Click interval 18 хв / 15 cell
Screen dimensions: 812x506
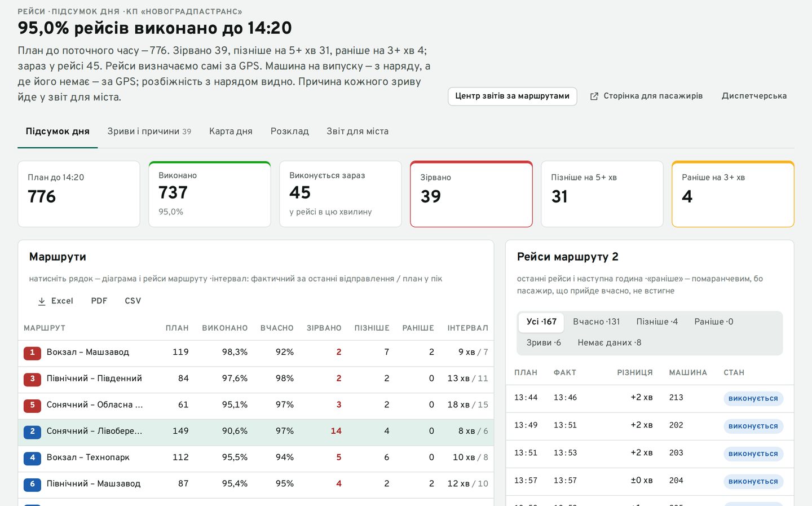coord(468,406)
